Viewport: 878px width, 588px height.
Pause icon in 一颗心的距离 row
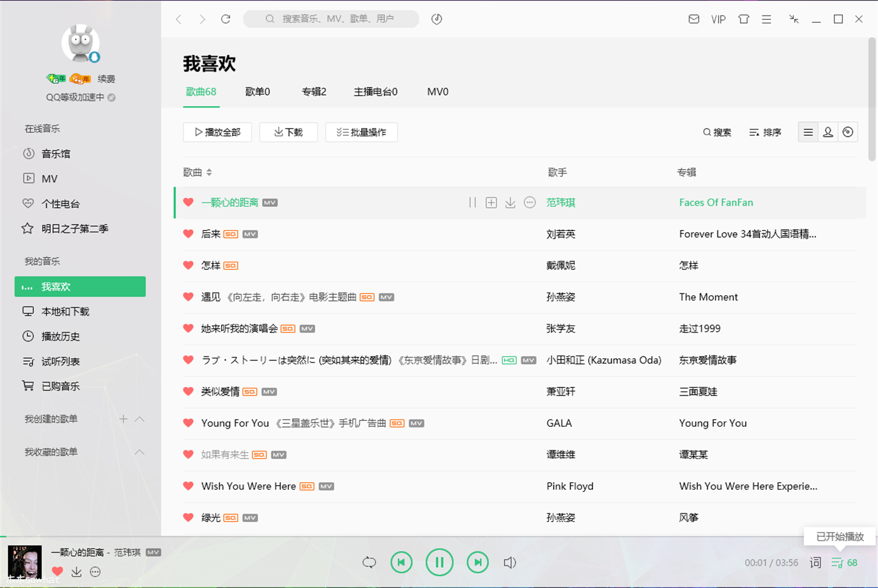click(x=472, y=203)
